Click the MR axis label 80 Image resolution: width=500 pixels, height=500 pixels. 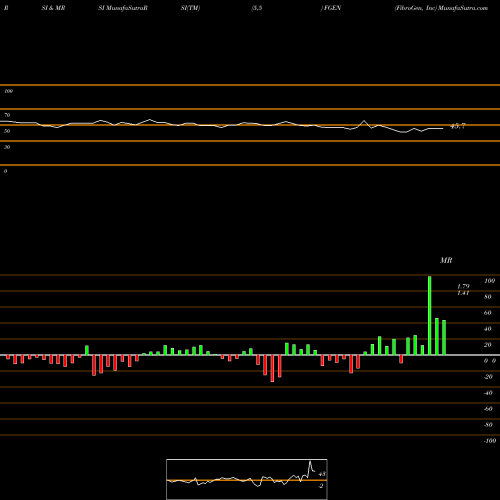point(488,297)
